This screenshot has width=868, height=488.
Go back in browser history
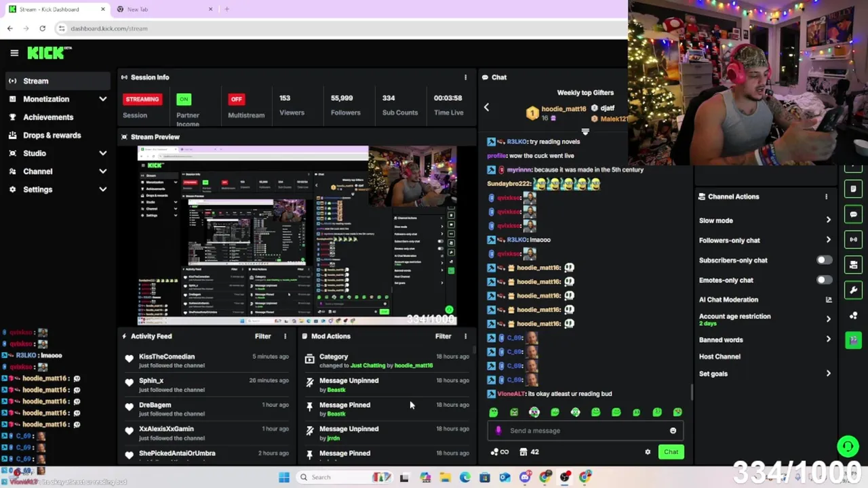point(9,28)
